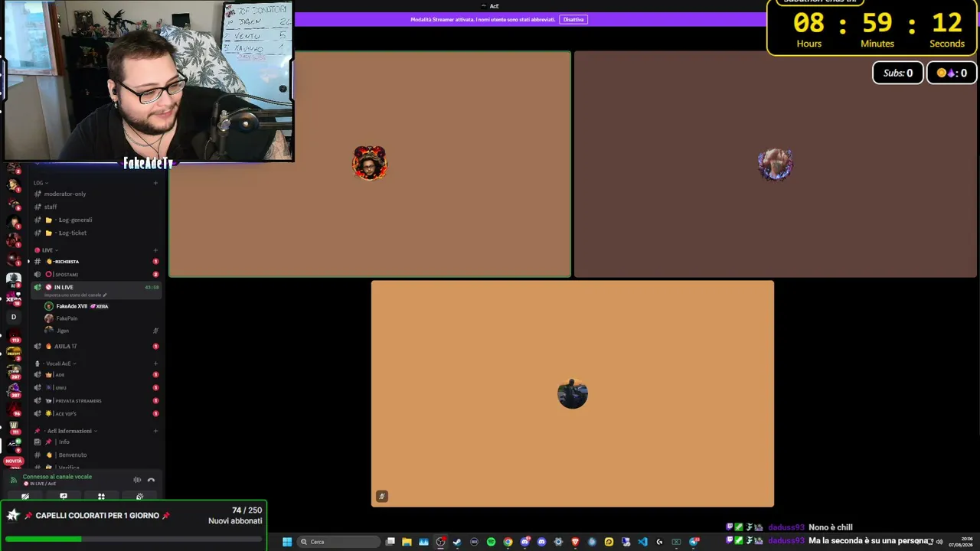Launch Steam from the taskbar
The height and width of the screenshot is (551, 980).
pyautogui.click(x=457, y=542)
